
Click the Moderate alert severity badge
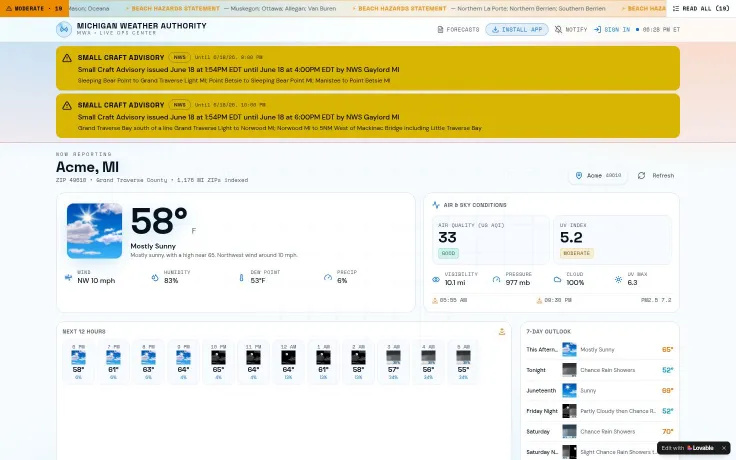pyautogui.click(x=34, y=8)
